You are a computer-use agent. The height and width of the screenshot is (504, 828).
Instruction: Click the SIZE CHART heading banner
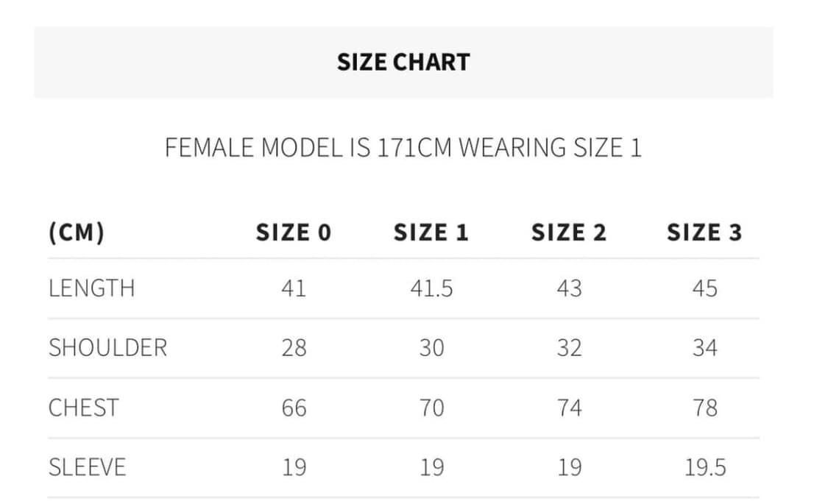click(403, 63)
